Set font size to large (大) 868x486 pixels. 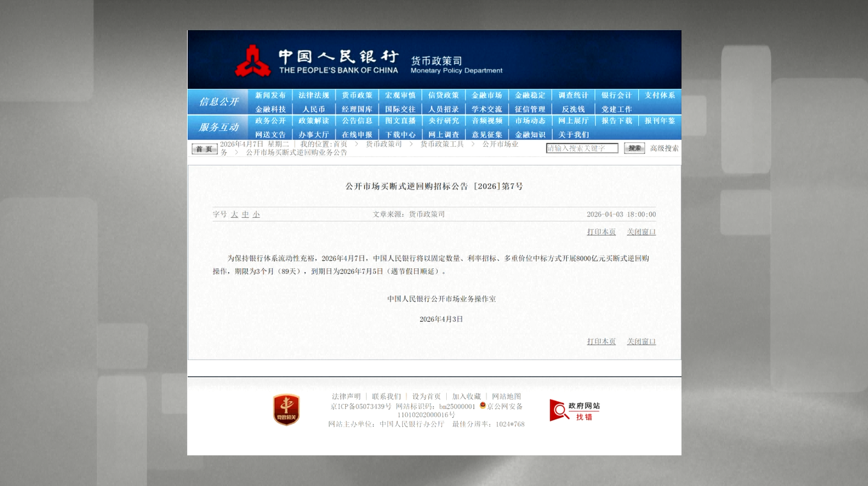pyautogui.click(x=235, y=215)
